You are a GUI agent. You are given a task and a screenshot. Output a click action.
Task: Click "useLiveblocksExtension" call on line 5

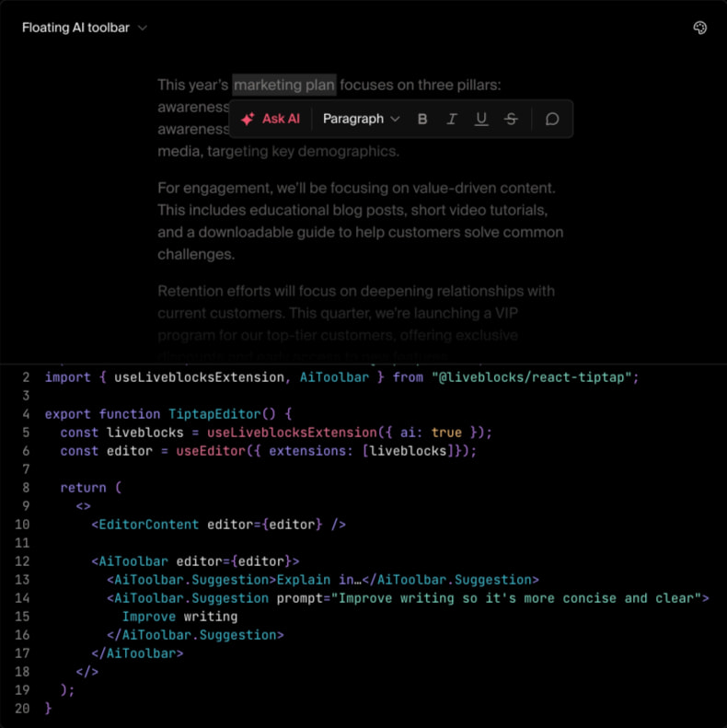tap(292, 433)
